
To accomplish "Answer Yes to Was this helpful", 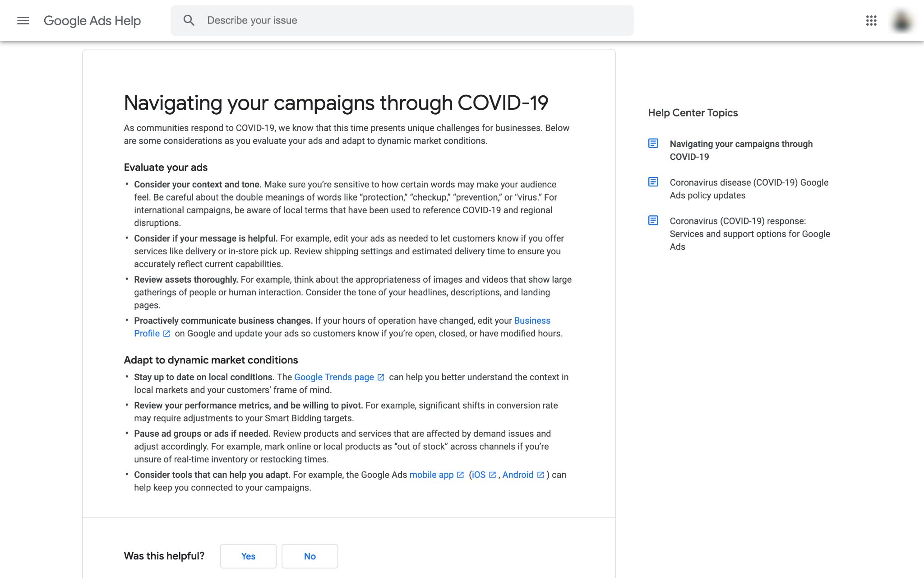I will coord(248,556).
